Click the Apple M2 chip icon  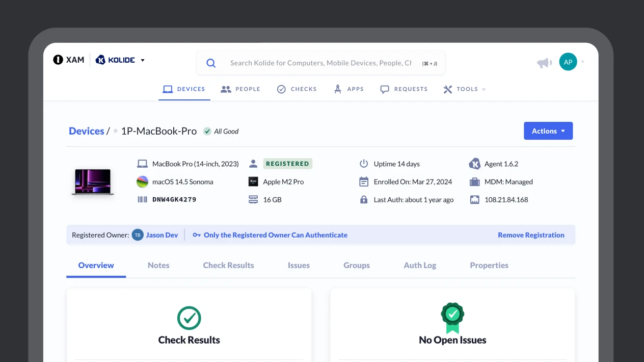coord(253,182)
